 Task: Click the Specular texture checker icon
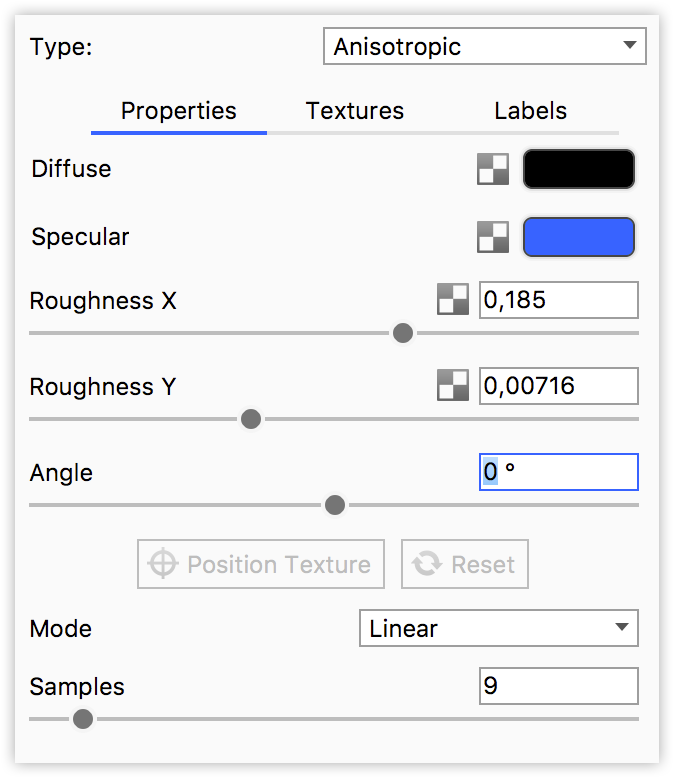pos(493,237)
